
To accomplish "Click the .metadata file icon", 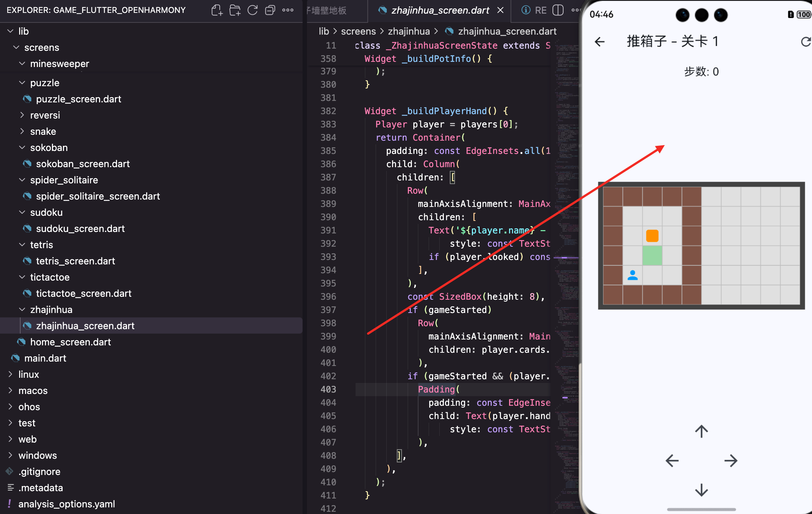I will (11, 487).
